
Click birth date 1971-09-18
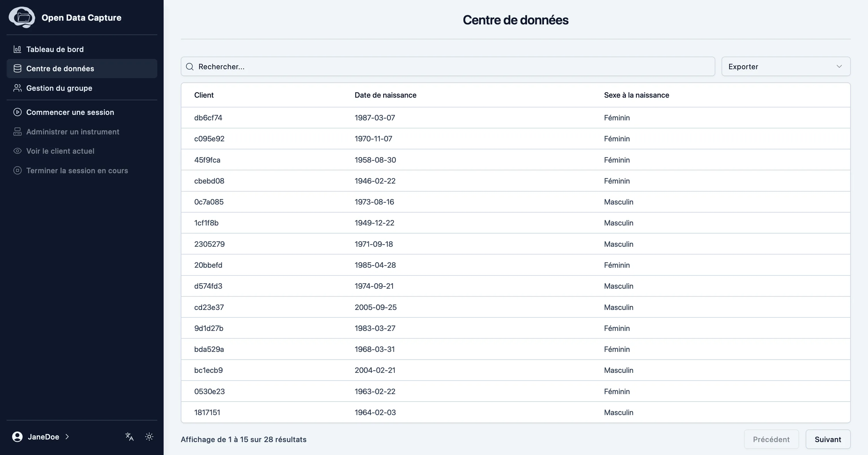(374, 244)
